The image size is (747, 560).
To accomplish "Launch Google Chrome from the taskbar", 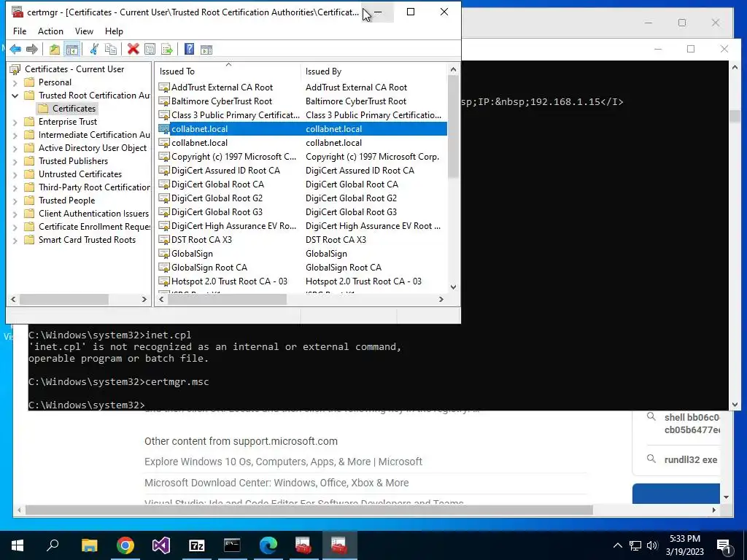I will pos(125,545).
